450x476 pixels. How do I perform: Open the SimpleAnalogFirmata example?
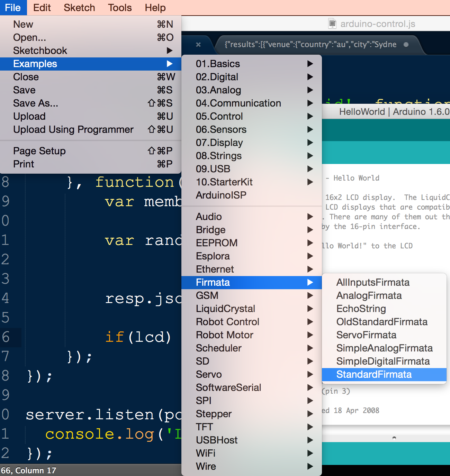click(384, 348)
